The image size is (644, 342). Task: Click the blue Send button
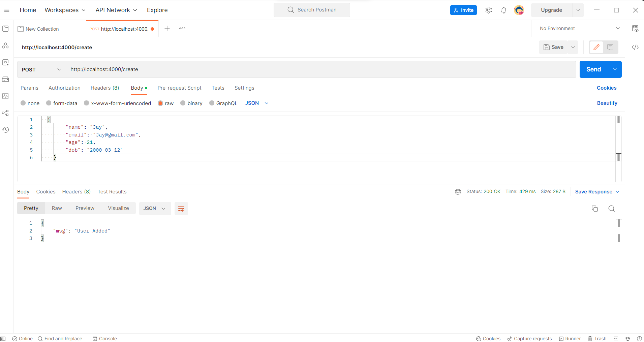(x=593, y=69)
